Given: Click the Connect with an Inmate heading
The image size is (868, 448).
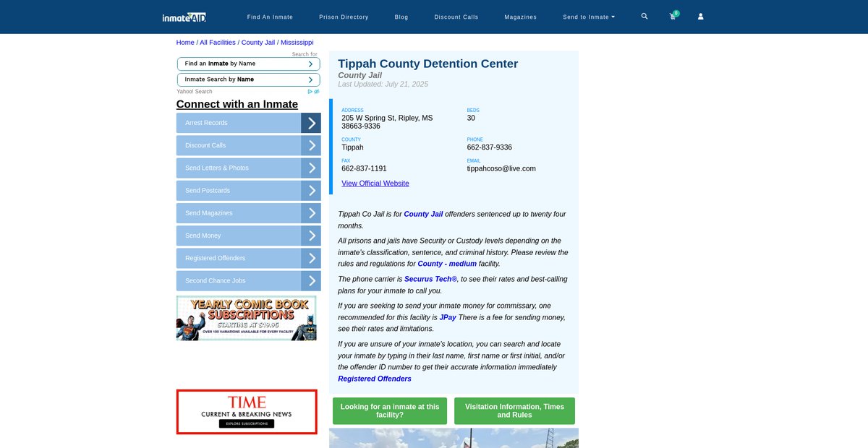Looking at the screenshot, I should 237,104.
